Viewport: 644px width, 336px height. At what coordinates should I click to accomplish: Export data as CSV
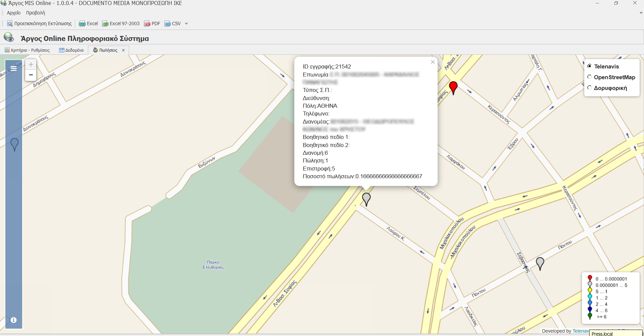pos(172,23)
